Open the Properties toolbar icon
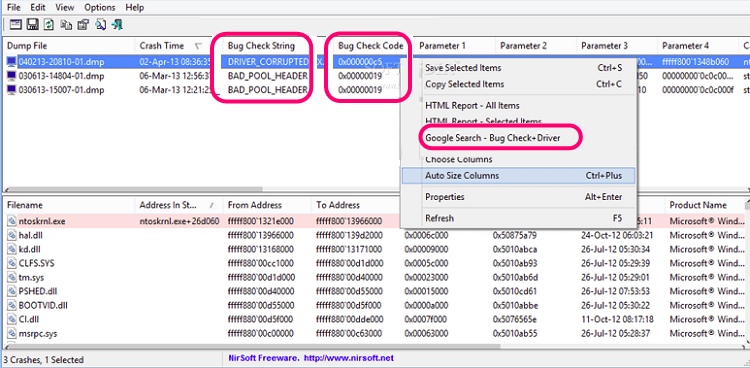The height and width of the screenshot is (368, 750). pyautogui.click(x=83, y=24)
